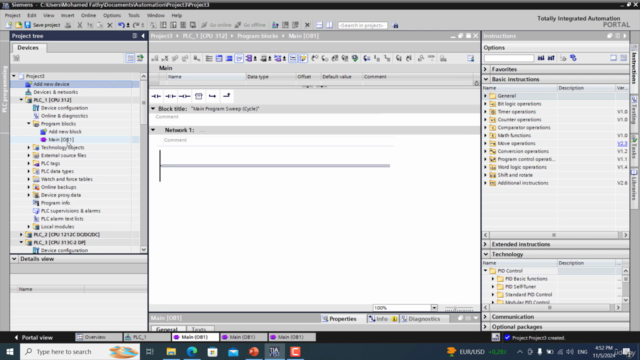The width and height of the screenshot is (640, 360).
Task: Collapse the Details view section
Action: pos(14,259)
